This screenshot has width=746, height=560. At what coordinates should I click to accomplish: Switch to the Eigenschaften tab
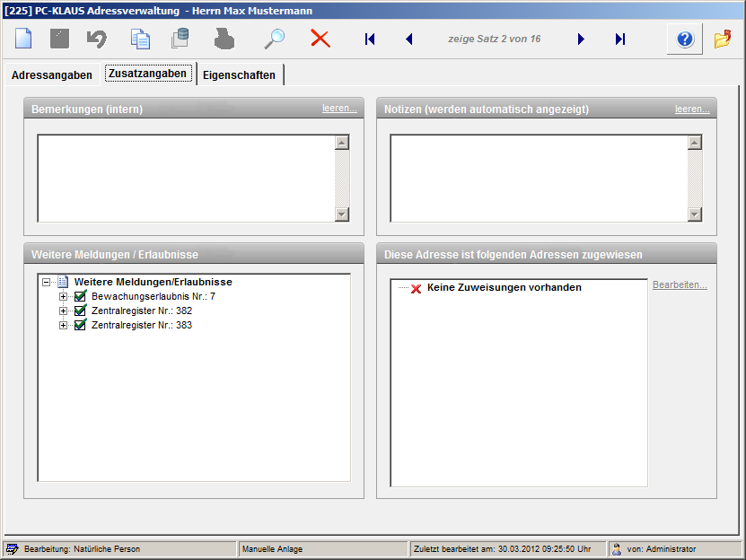(239, 75)
